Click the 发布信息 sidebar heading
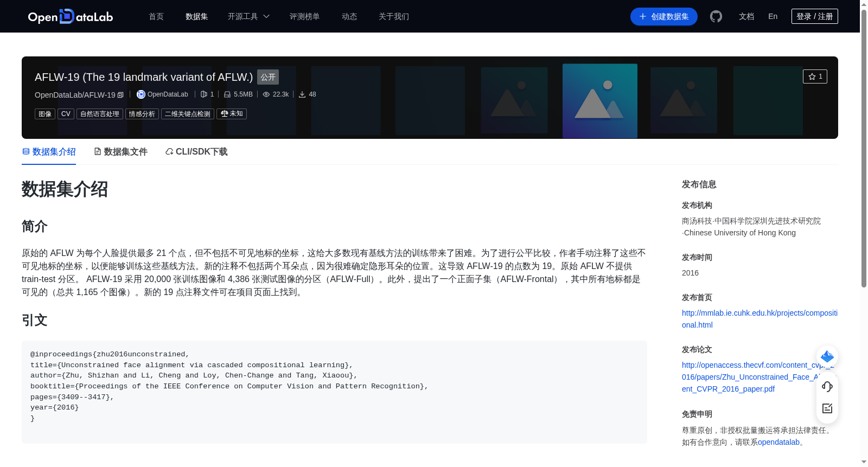 [699, 184]
